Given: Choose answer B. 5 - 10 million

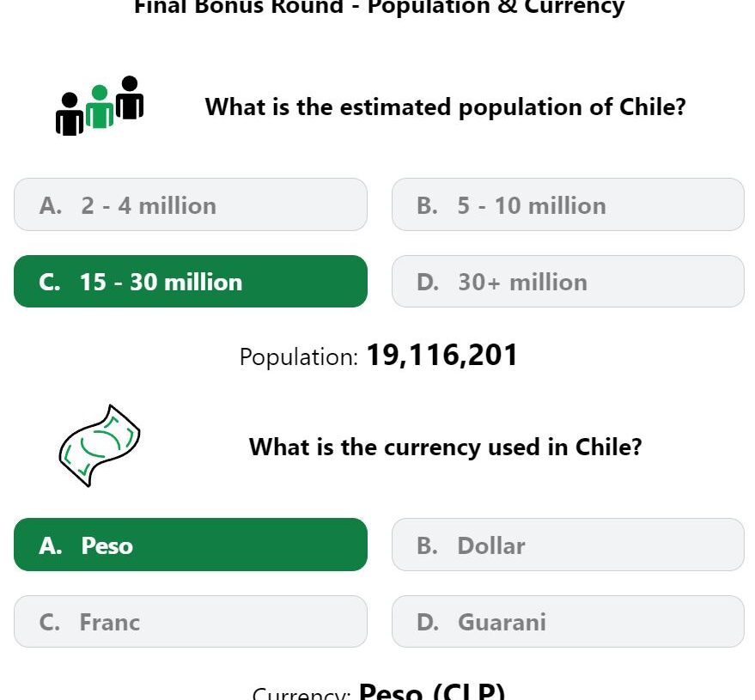Looking at the screenshot, I should tap(568, 204).
